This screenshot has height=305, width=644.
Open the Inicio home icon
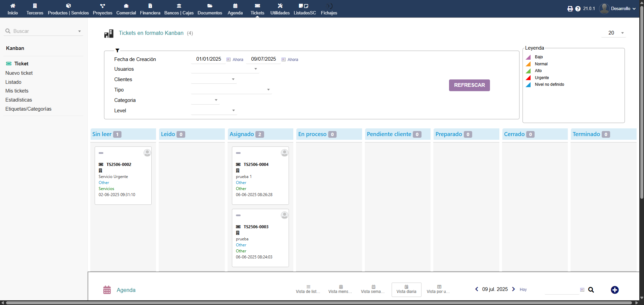[x=13, y=6]
